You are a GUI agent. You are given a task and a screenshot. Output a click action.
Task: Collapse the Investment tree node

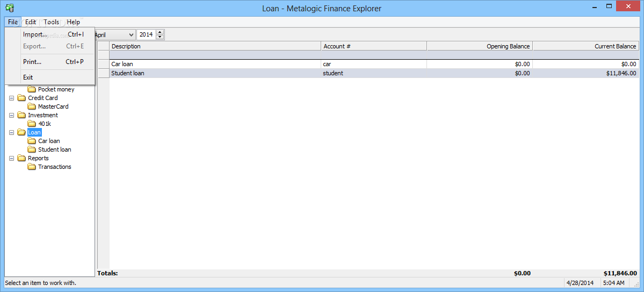11,115
